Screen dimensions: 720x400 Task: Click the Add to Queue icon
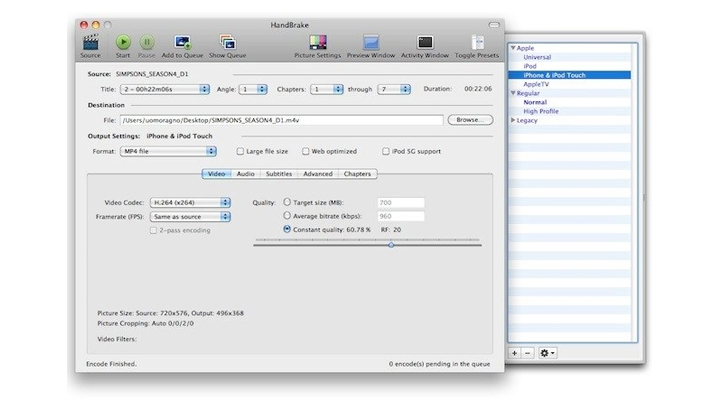182,42
